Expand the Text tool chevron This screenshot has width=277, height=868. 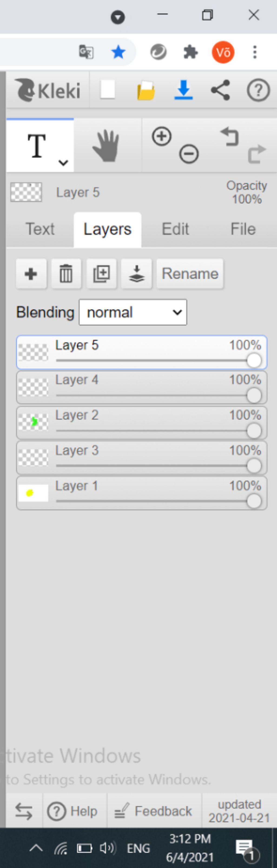click(63, 163)
